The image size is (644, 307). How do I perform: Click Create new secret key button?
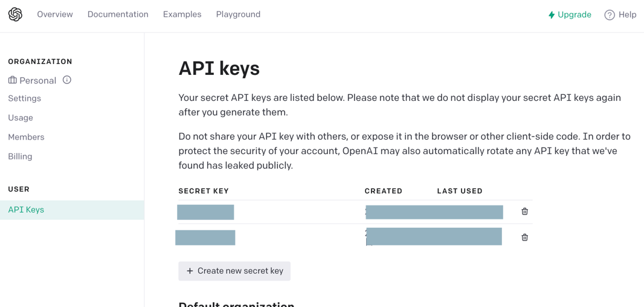pyautogui.click(x=234, y=271)
